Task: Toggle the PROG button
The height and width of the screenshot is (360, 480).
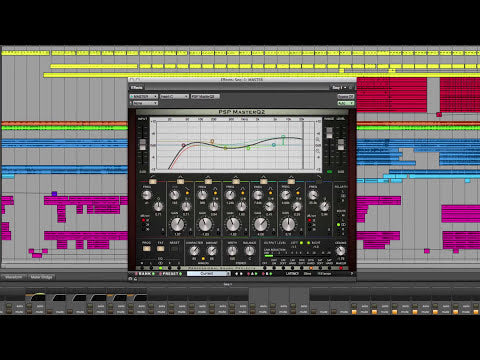Action: tap(146, 249)
